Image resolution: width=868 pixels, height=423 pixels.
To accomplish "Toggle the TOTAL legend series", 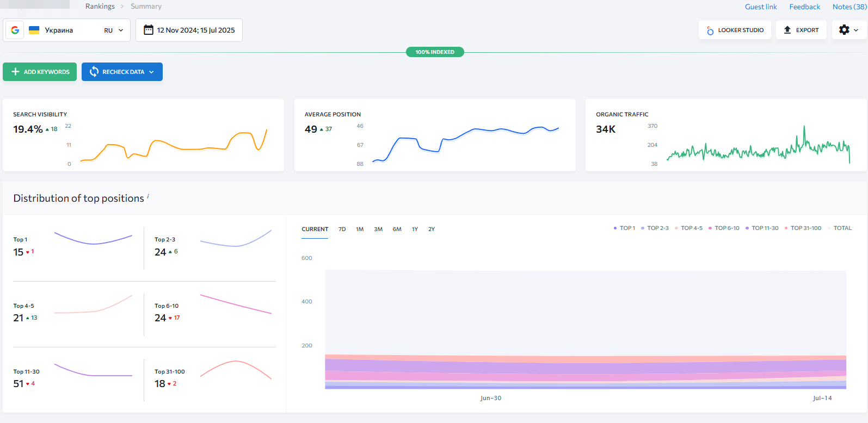I will 842,228.
